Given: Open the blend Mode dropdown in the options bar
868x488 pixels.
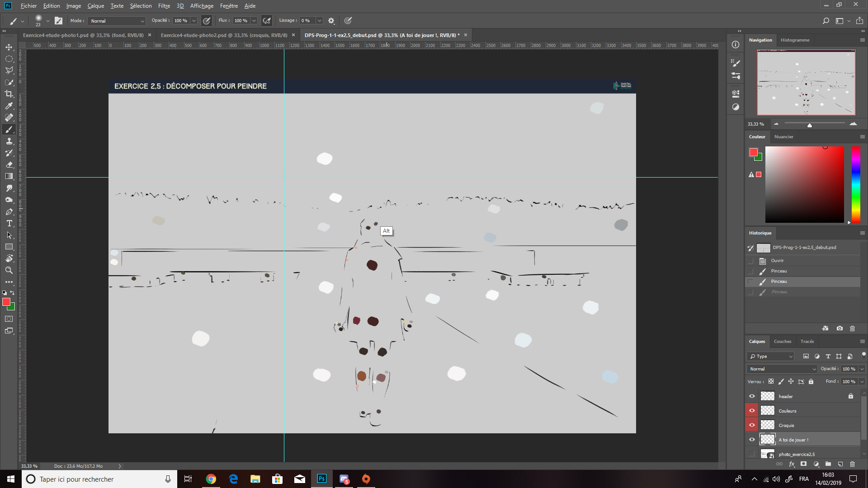Looking at the screenshot, I should 142,21.
